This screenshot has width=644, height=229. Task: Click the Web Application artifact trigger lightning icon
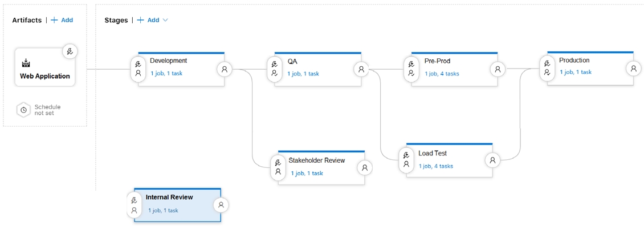tap(70, 51)
